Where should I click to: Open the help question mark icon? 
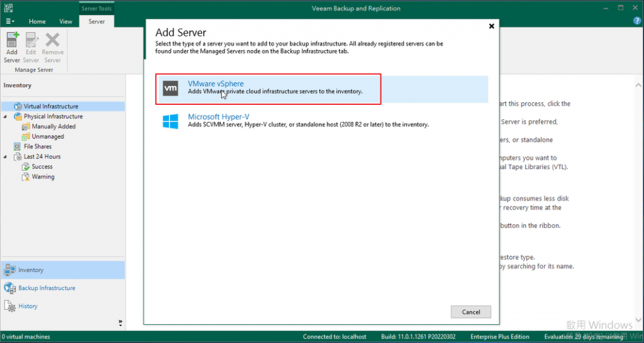click(x=638, y=21)
